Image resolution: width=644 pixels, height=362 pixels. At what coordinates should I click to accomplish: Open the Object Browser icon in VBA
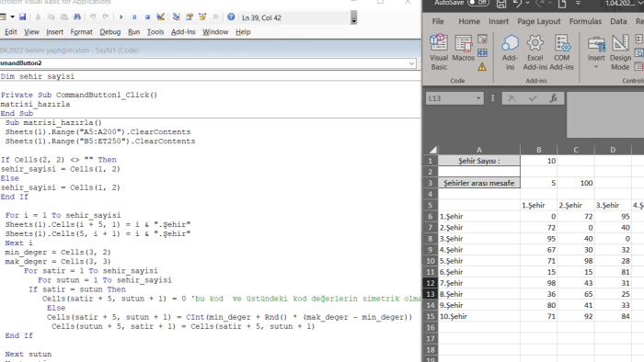point(202,17)
